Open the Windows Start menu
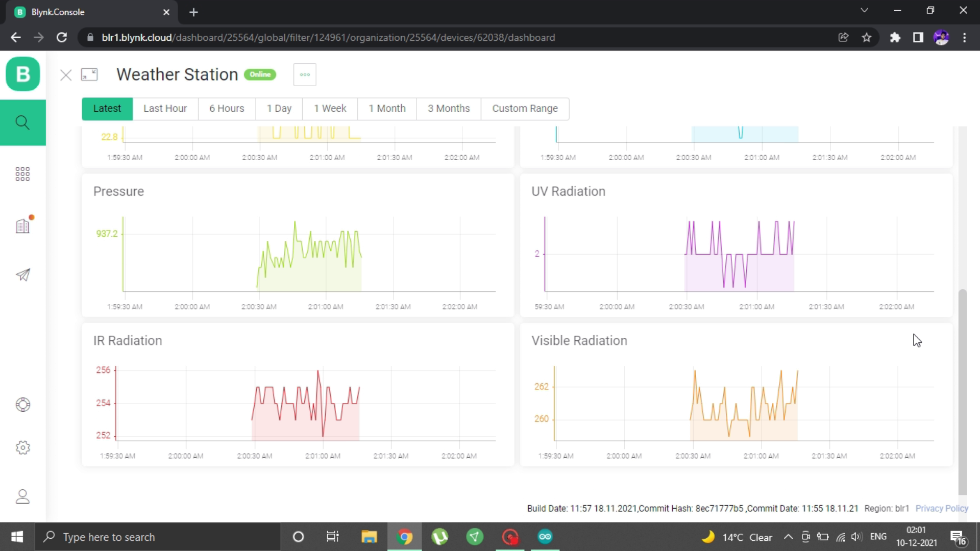The height and width of the screenshot is (551, 980). coord(17,537)
